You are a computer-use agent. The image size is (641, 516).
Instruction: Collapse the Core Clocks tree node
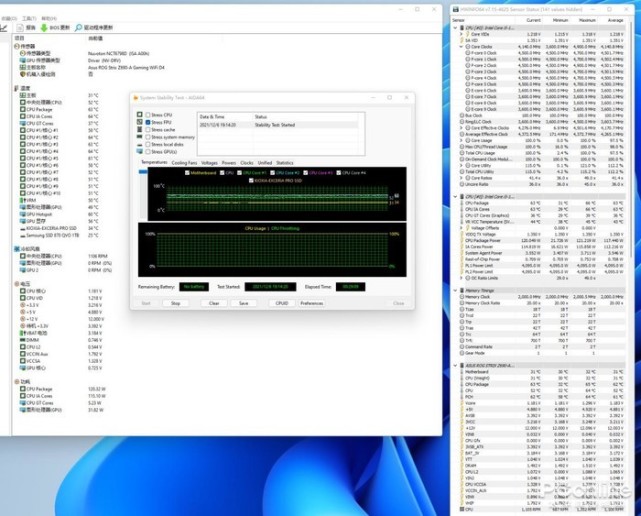pyautogui.click(x=460, y=46)
